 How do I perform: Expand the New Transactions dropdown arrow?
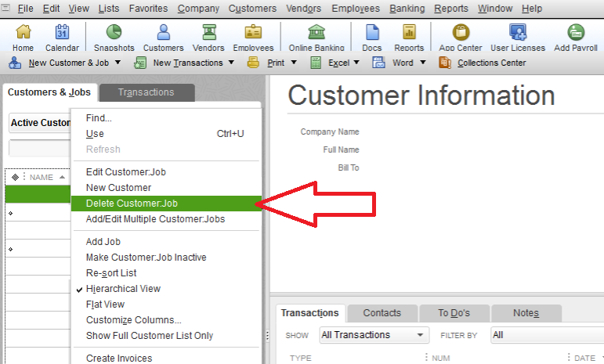click(231, 63)
